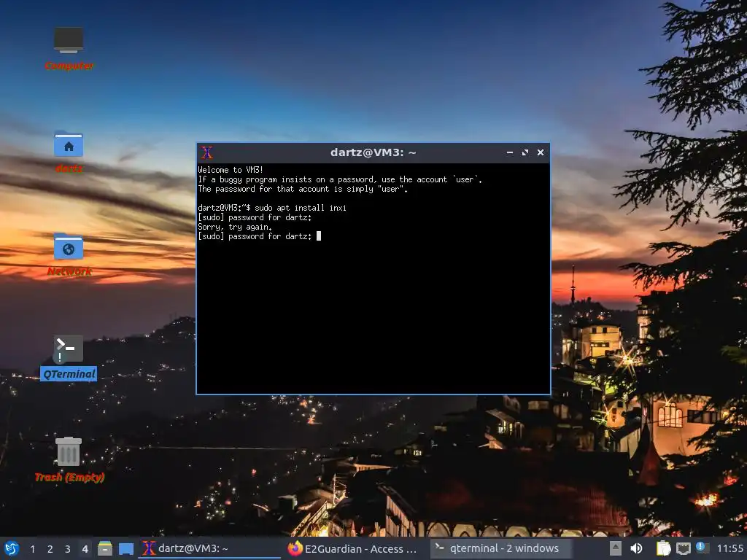Click the 'If a buggy program insists' line
The image size is (747, 560).
tap(340, 179)
